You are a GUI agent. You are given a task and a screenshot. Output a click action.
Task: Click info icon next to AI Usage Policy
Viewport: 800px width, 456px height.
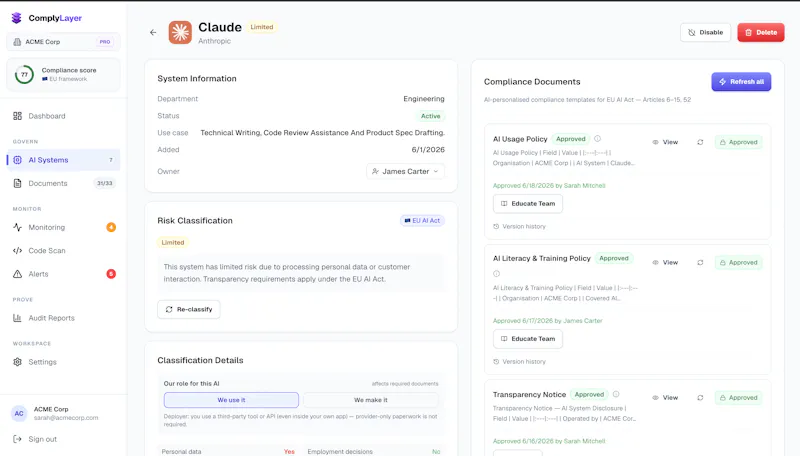[x=597, y=139]
